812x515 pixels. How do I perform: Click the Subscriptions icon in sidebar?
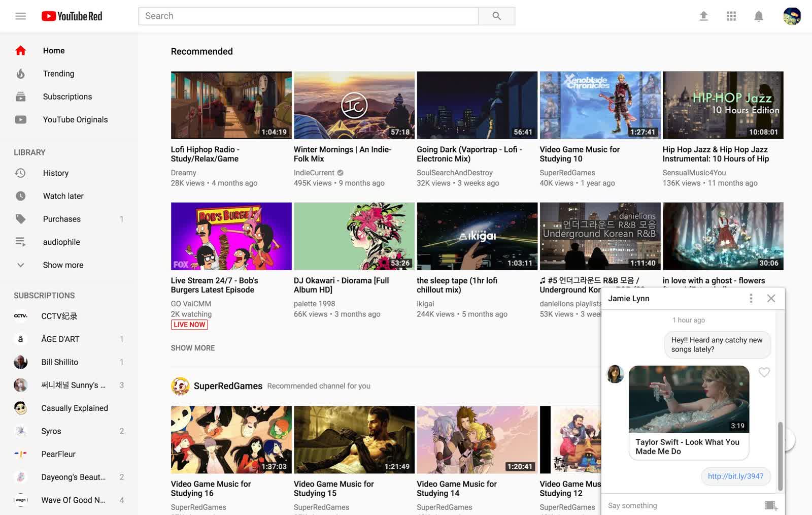pos(20,96)
